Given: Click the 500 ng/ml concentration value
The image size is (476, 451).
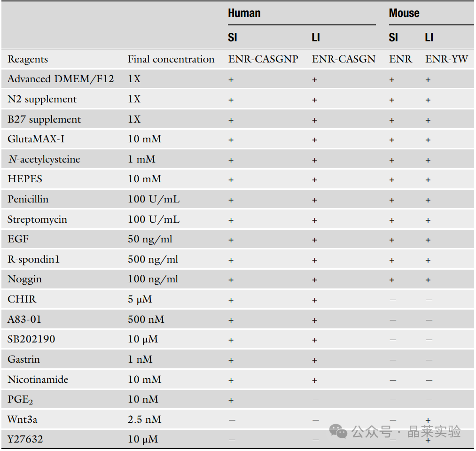Looking at the screenshot, I should (153, 259).
